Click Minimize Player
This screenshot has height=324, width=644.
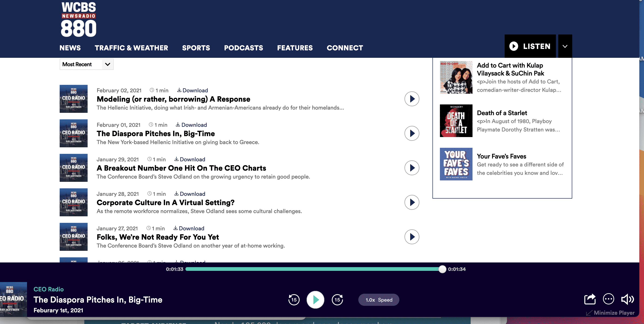(610, 313)
